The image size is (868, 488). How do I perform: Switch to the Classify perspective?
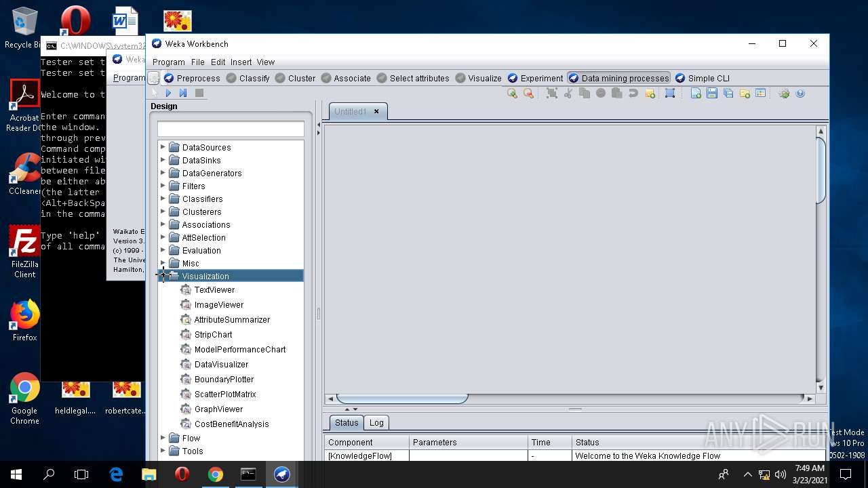pyautogui.click(x=248, y=78)
